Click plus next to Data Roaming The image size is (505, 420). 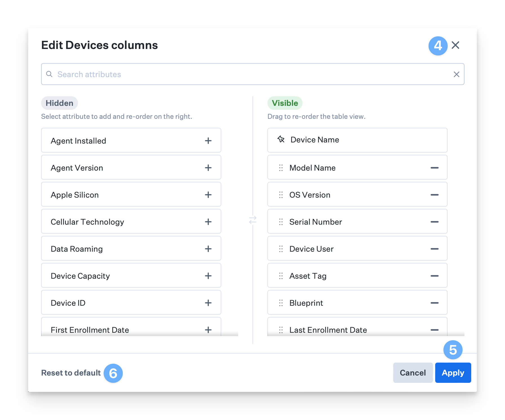coord(208,249)
